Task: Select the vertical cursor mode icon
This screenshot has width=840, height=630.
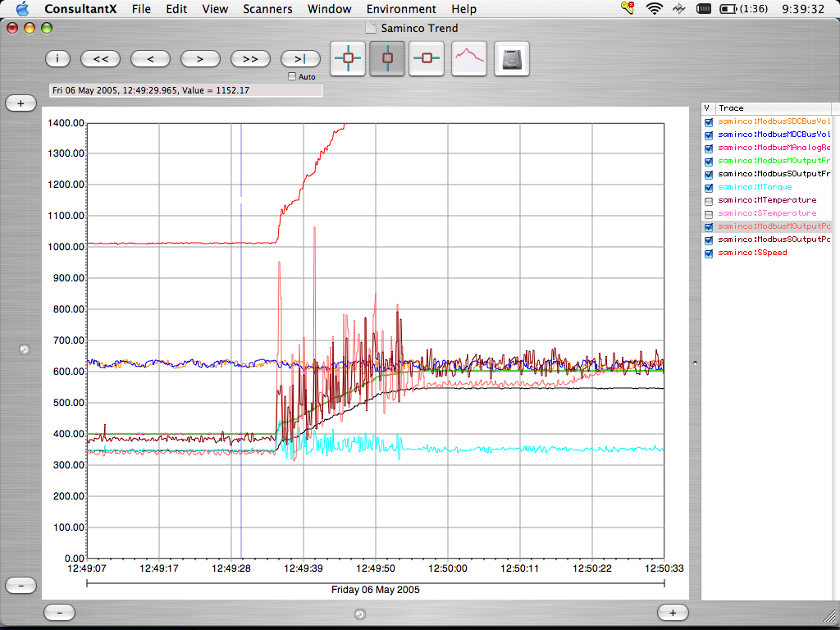Action: coord(387,58)
